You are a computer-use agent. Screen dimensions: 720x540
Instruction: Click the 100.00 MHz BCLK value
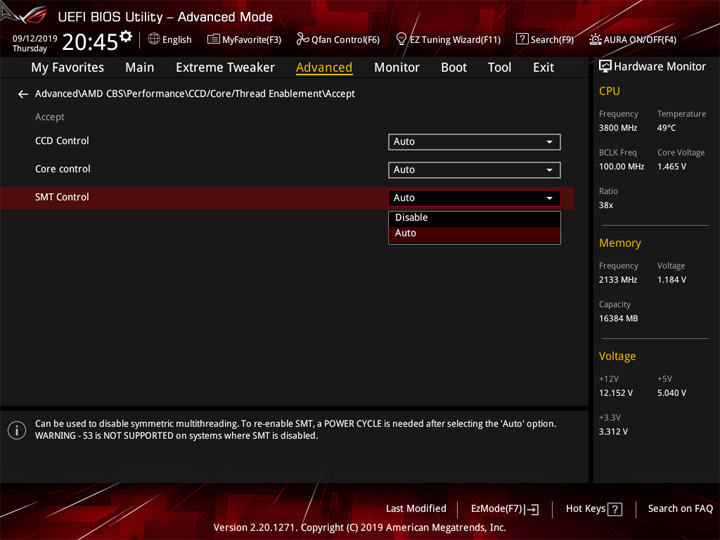coord(621,167)
